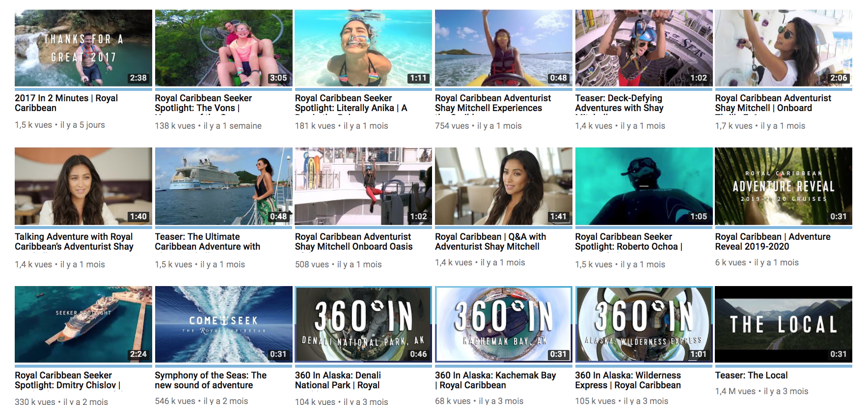Viewport: 868px width, 405px height.
Task: Open the 'Onboard Oasis' 1:02 thumbnail
Action: [x=363, y=186]
